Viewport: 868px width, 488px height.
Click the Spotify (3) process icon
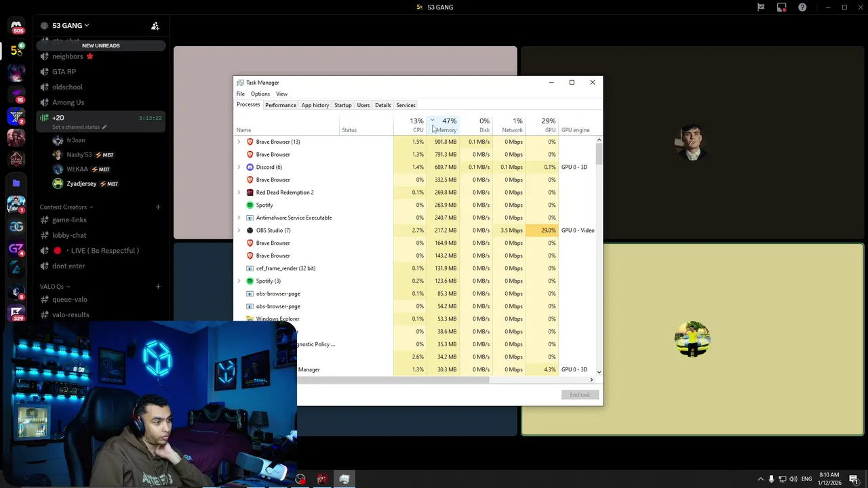[250, 281]
